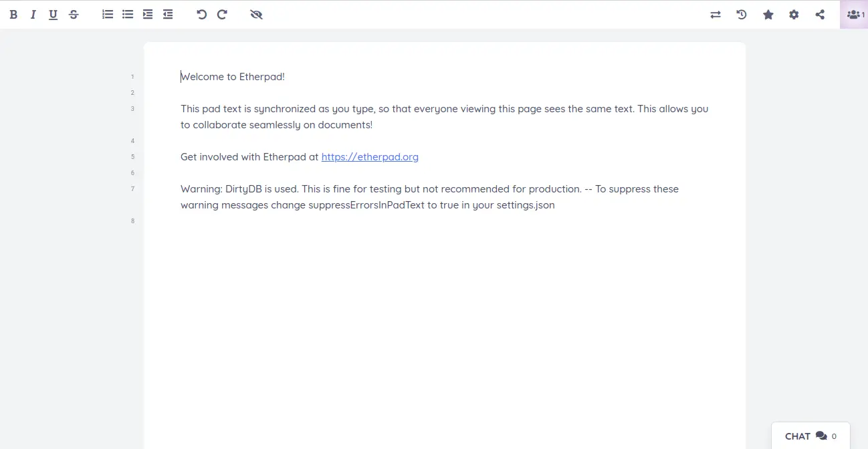868x449 pixels.
Task: Apply strikethrough formatting
Action: point(74,14)
